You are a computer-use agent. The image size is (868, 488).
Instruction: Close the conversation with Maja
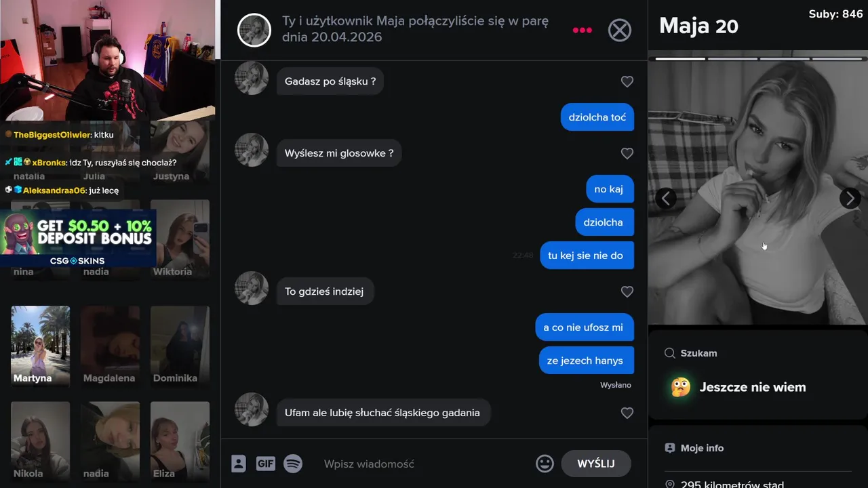point(619,30)
